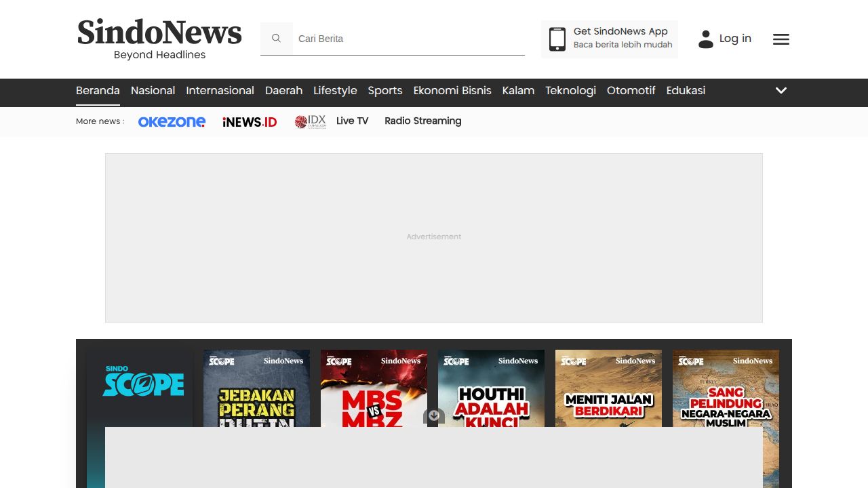The height and width of the screenshot is (488, 868).
Task: Open the Sports section
Action: click(385, 91)
